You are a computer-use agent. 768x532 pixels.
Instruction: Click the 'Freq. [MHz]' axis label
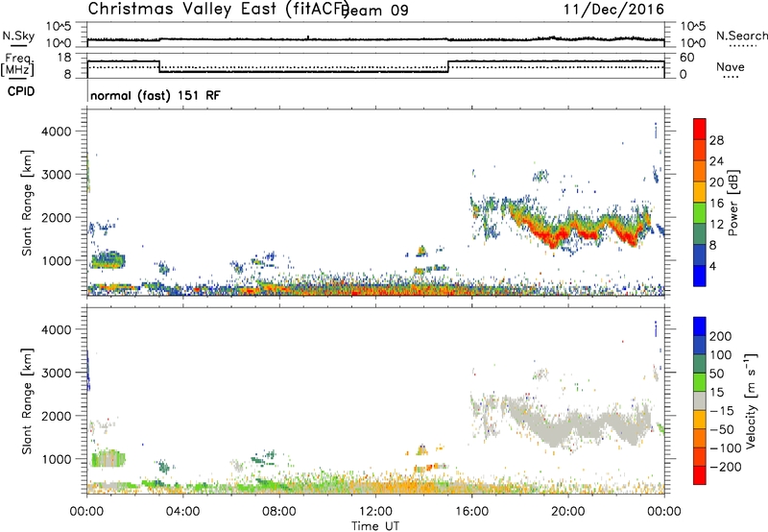click(17, 65)
